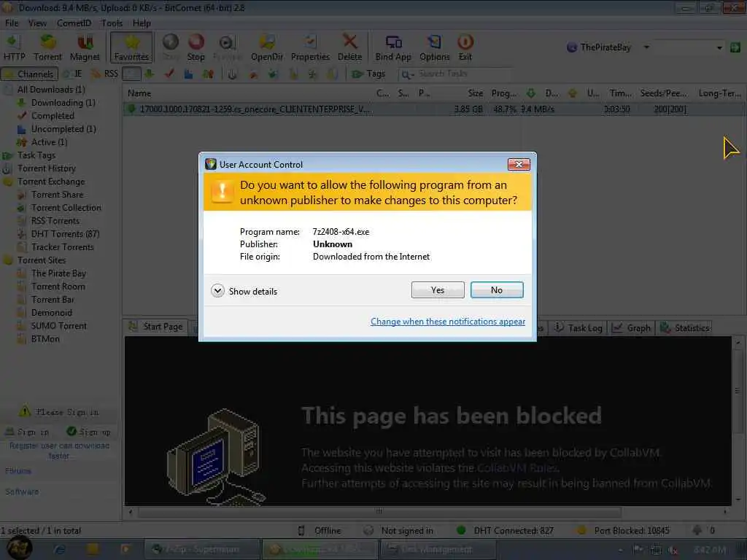Click the HTTP download icon in BitComet toolbar
The width and height of the screenshot is (747, 560).
point(15,47)
